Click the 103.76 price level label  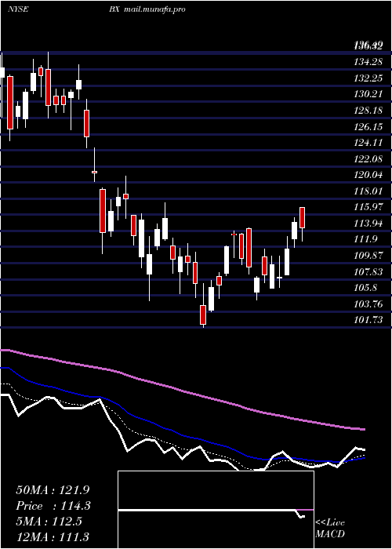point(368,304)
